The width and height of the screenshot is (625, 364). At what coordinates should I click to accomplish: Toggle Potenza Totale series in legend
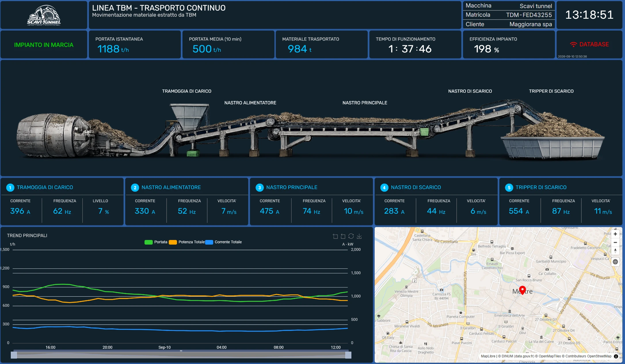(187, 242)
